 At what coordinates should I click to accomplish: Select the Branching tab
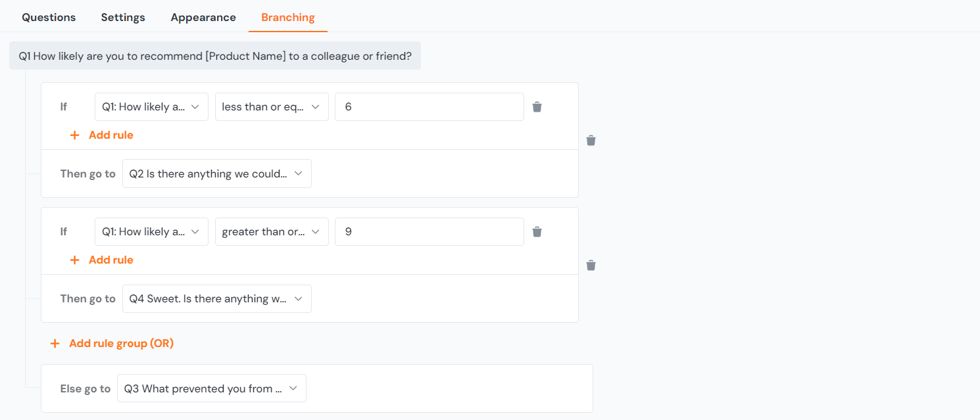[287, 17]
